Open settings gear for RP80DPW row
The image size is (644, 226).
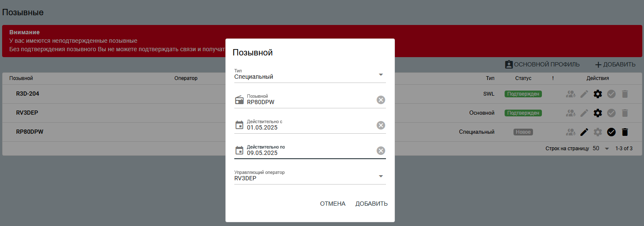click(598, 132)
